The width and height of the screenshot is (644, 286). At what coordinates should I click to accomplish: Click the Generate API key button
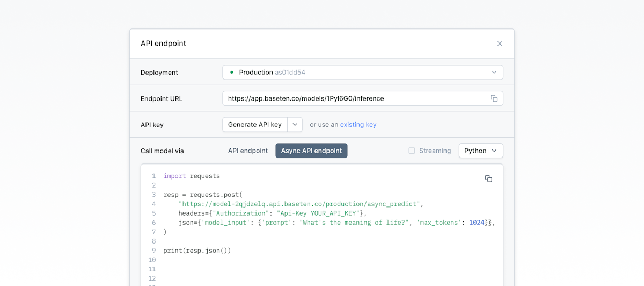[x=255, y=125]
